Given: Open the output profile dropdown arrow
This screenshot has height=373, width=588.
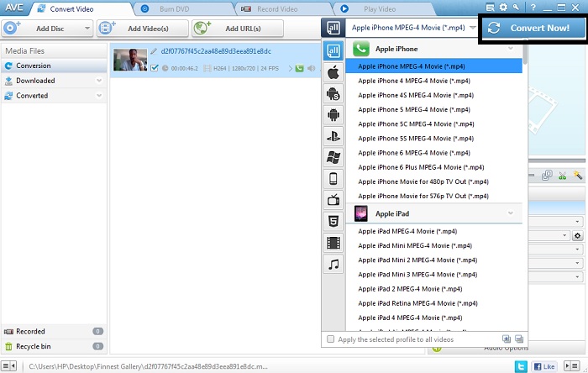Looking at the screenshot, I should [x=472, y=28].
